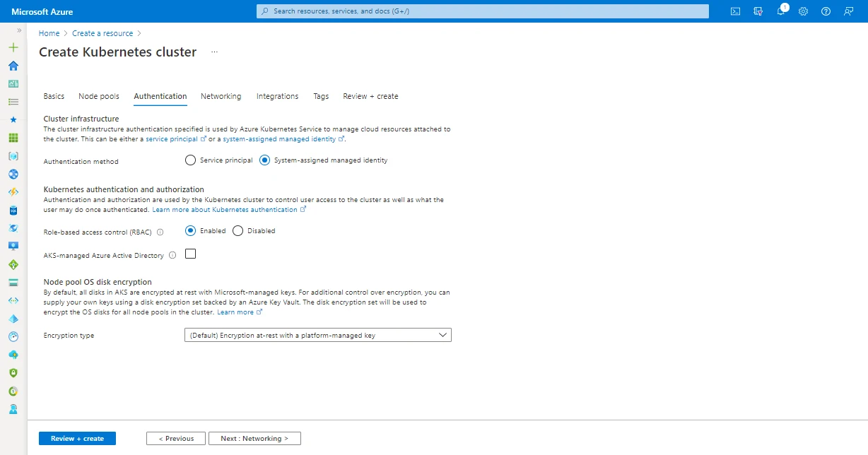This screenshot has height=455, width=868.
Task: Click inside the search resources bar
Action: (483, 11)
